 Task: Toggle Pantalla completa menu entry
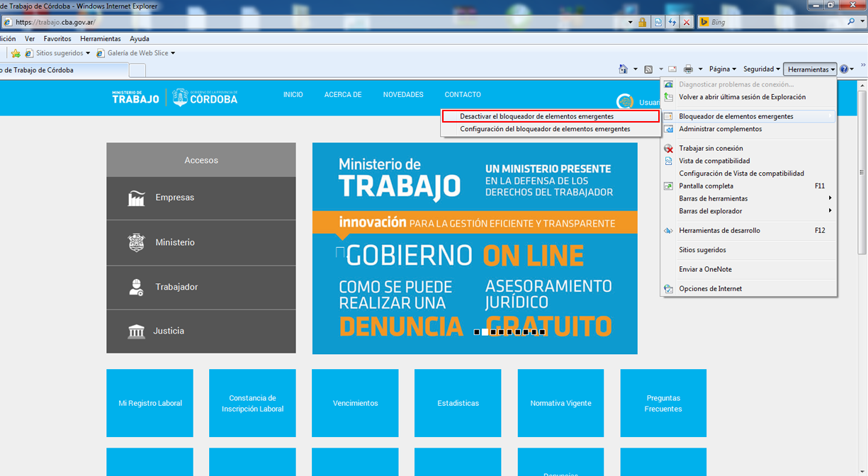(706, 186)
